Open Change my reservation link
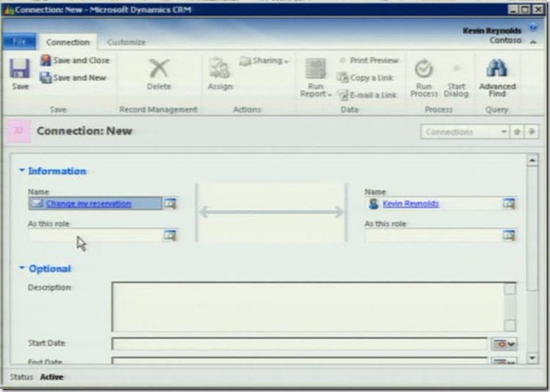Viewport: 550px width, 392px height. (89, 203)
